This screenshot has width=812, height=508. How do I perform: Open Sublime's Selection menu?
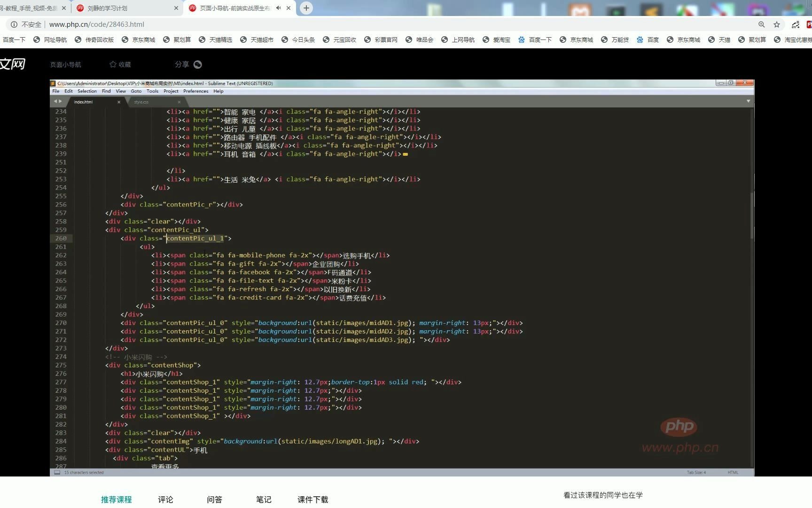coord(87,91)
